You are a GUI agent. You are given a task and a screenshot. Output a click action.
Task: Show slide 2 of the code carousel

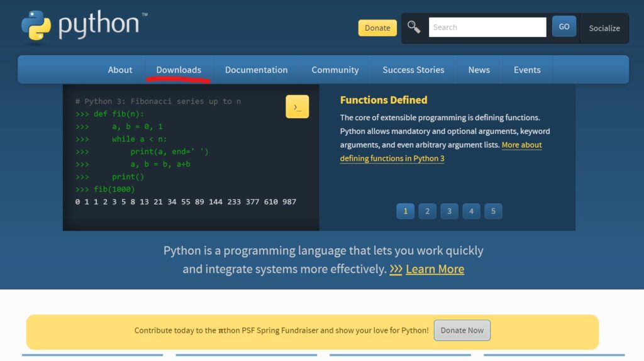(x=427, y=211)
